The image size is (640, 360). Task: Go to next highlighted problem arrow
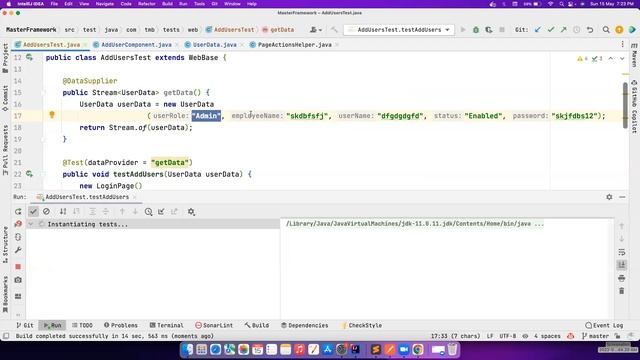click(622, 58)
